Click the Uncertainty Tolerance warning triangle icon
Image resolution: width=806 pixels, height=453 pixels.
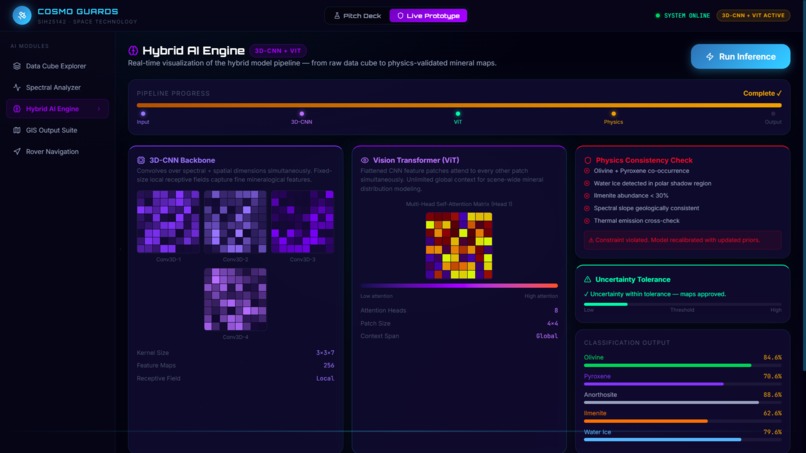[588, 279]
